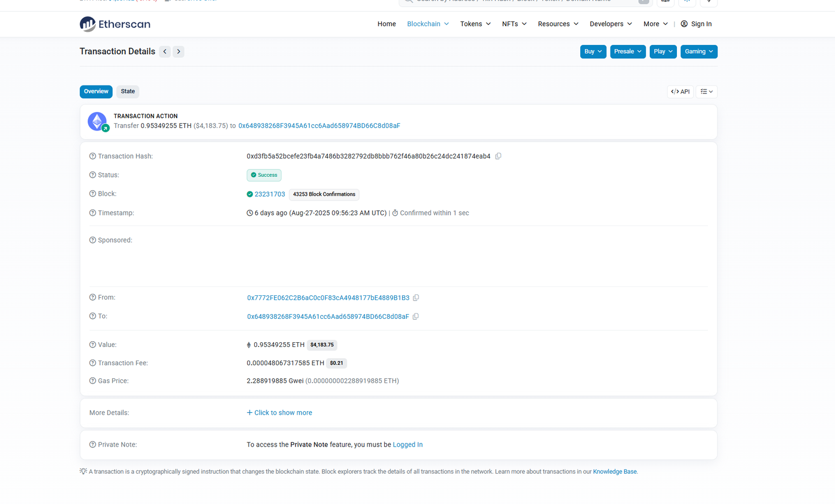Click the API button
Screen dimensions: 835x504
681,92
